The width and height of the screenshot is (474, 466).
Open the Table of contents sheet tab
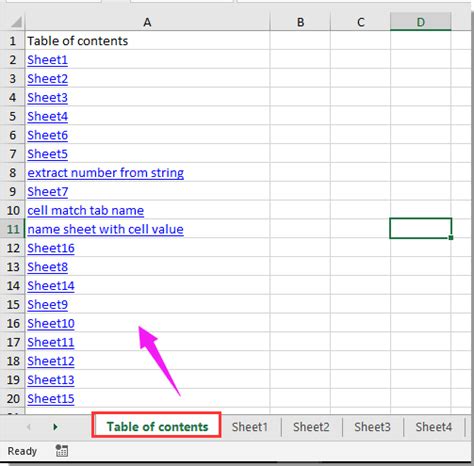click(x=157, y=427)
